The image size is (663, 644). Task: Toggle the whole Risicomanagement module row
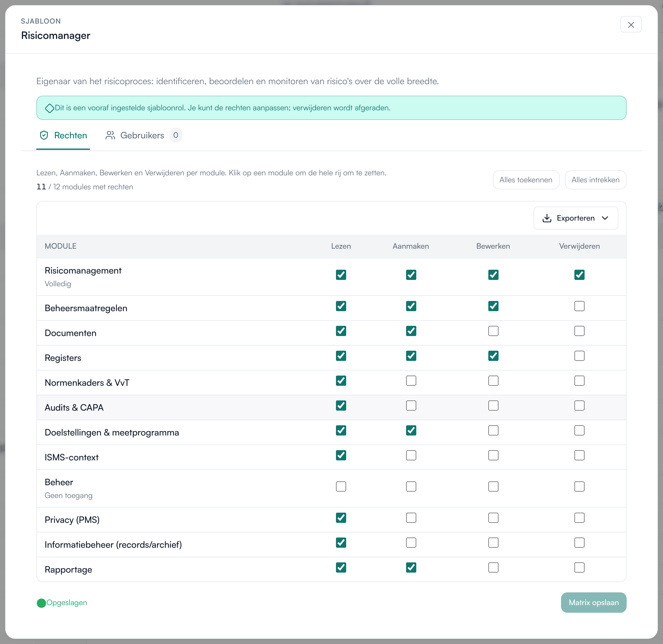[x=83, y=271]
